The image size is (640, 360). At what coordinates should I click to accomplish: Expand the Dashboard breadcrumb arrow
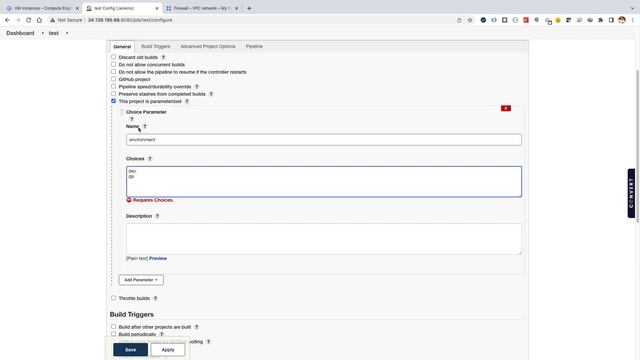[x=42, y=33]
